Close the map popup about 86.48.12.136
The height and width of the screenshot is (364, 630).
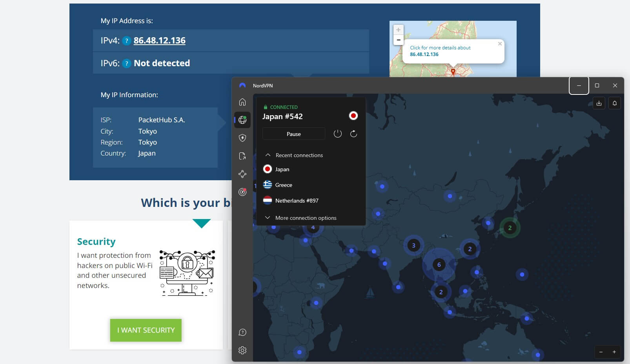click(500, 44)
